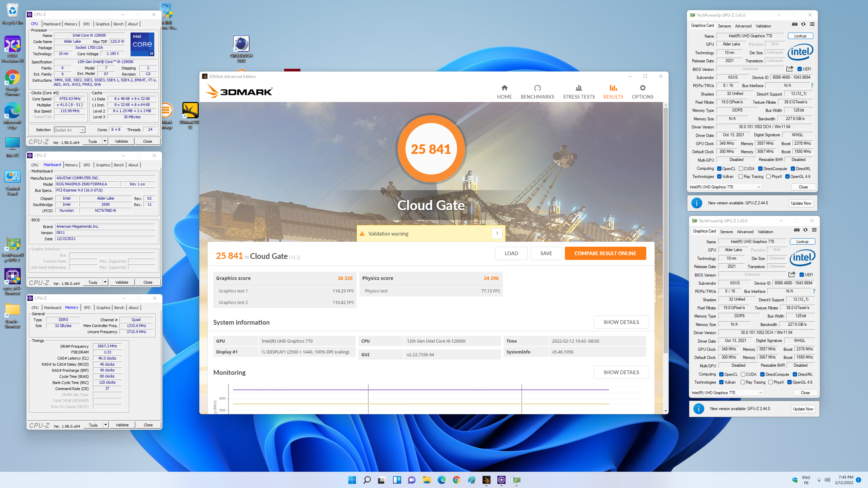Open taskbar Search
868x488 pixels.
(367, 480)
